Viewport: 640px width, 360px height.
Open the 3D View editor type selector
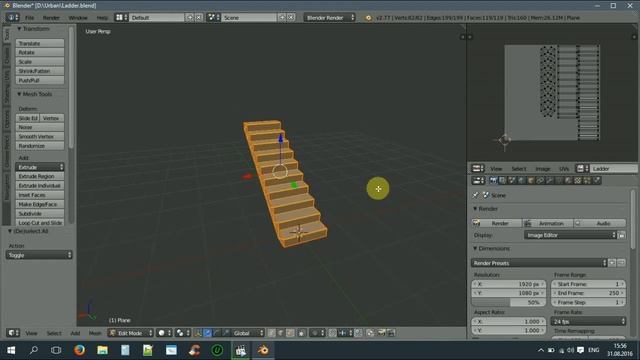(13, 333)
